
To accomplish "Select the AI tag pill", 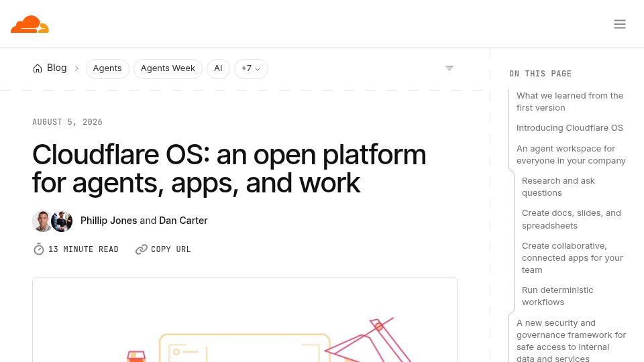I will [x=218, y=68].
